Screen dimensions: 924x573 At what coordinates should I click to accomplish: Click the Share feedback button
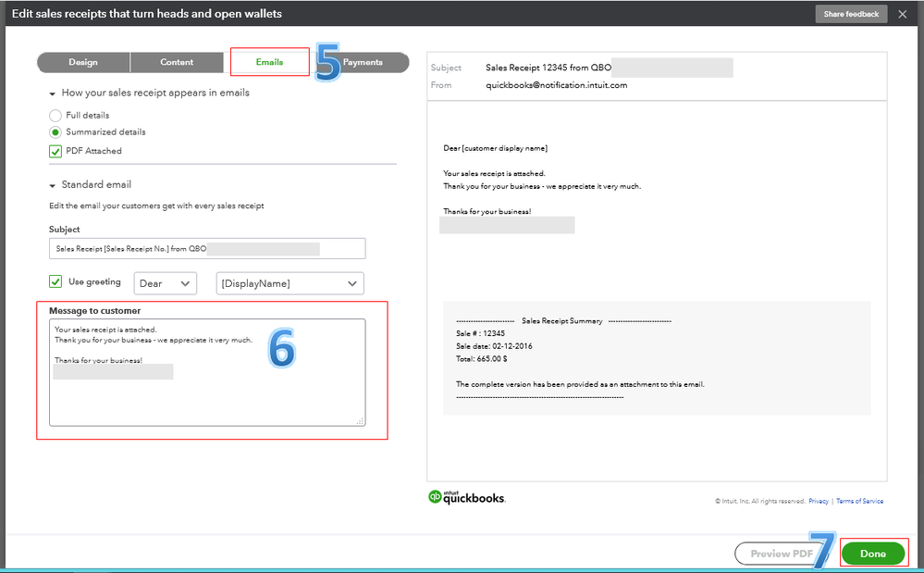tap(851, 14)
